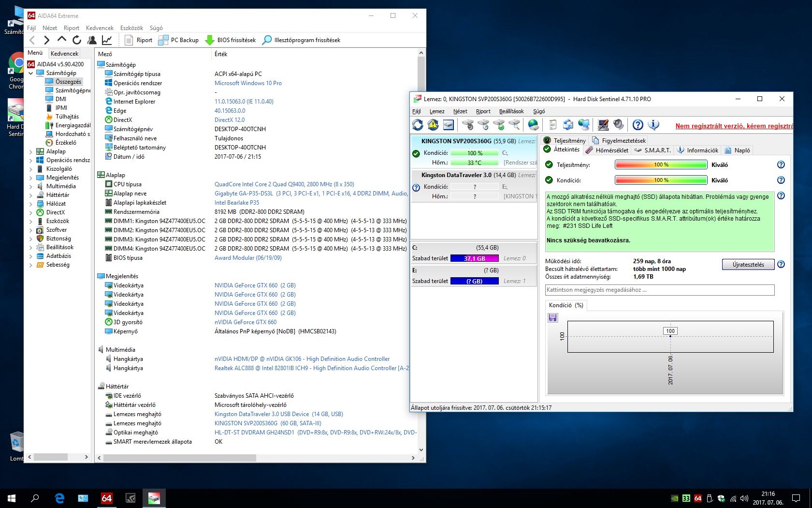Click the disk with speaker test icon
Image resolution: width=812 pixels, height=508 pixels.
click(468, 125)
